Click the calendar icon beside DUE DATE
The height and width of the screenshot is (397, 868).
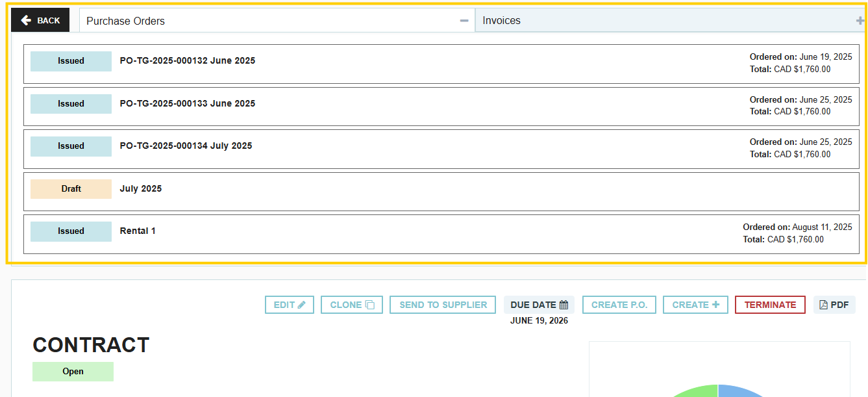[564, 305]
